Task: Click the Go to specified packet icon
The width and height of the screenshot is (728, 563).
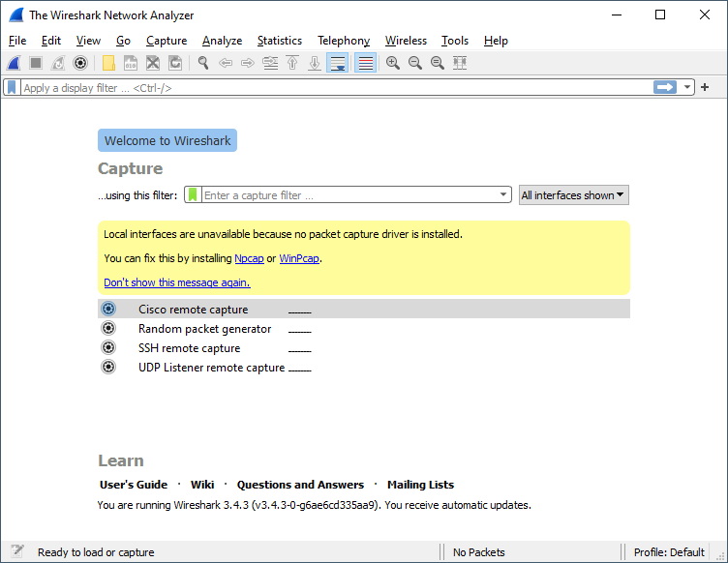Action: (270, 63)
